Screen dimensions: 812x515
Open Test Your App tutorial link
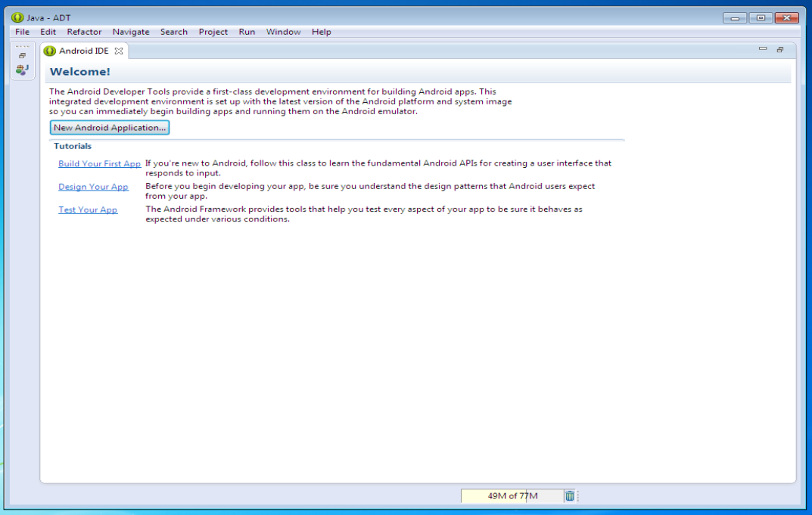[88, 209]
